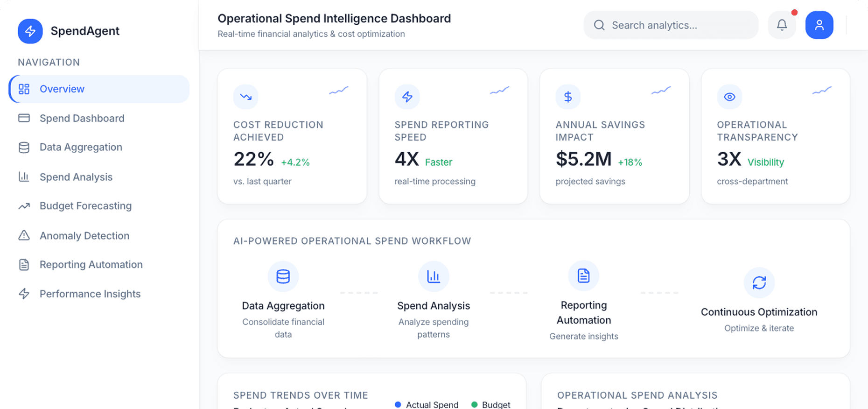Click Continuous Optimization refresh icon
Image resolution: width=868 pixels, height=409 pixels.
(759, 282)
